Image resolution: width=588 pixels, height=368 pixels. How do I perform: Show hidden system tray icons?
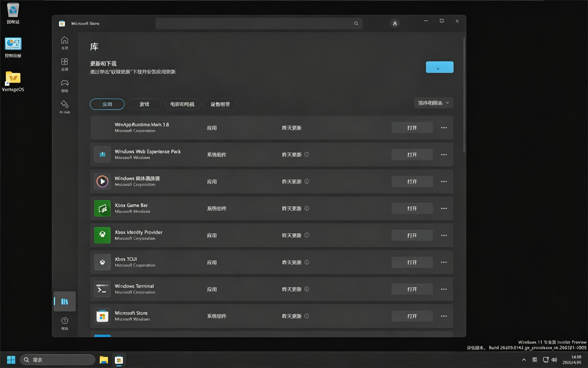click(x=524, y=360)
